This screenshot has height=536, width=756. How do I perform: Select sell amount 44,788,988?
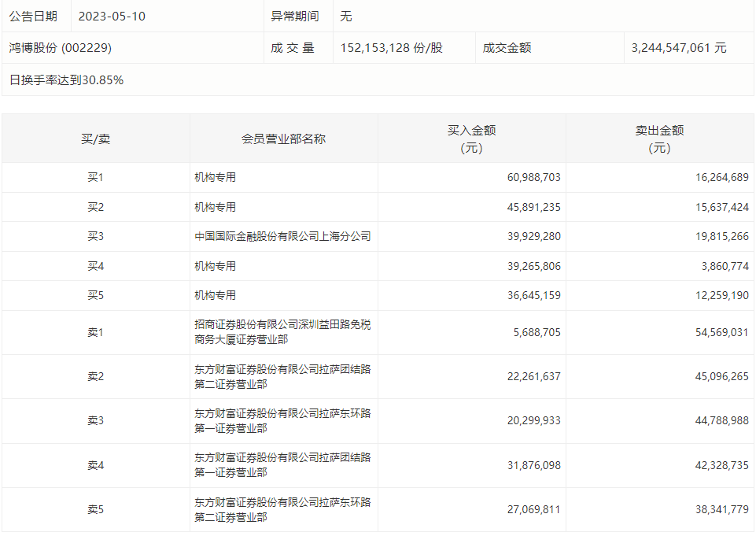721,421
